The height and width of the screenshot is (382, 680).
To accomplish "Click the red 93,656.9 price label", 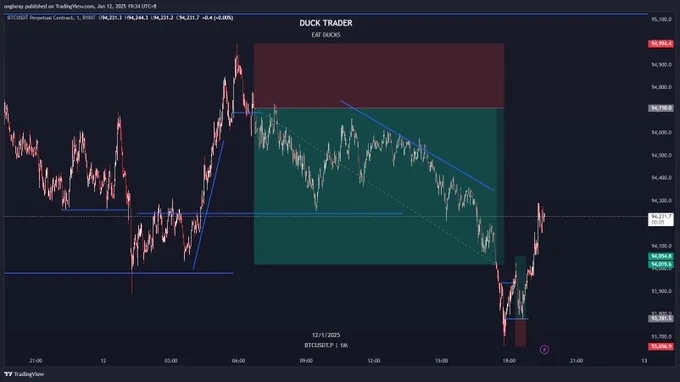I will point(660,346).
